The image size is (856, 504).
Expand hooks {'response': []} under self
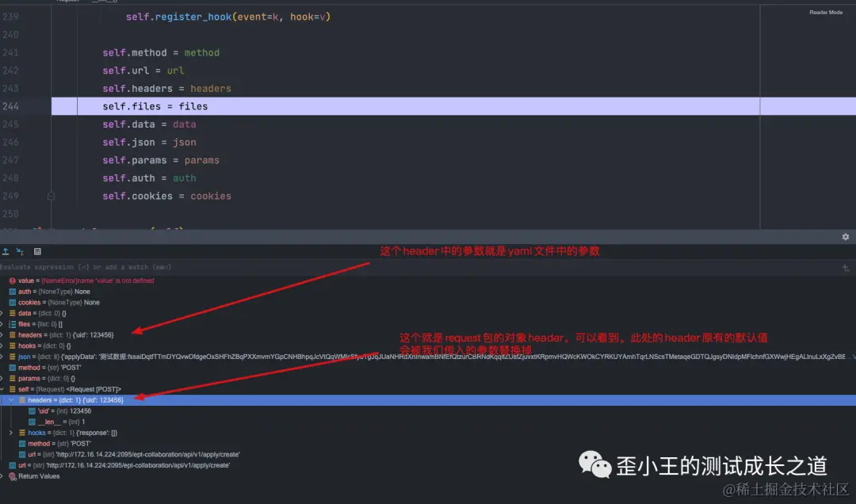click(11, 433)
